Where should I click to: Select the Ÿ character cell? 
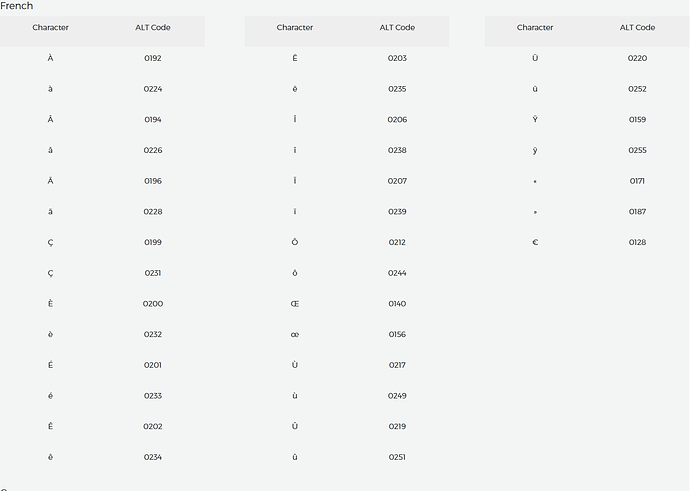(x=535, y=120)
